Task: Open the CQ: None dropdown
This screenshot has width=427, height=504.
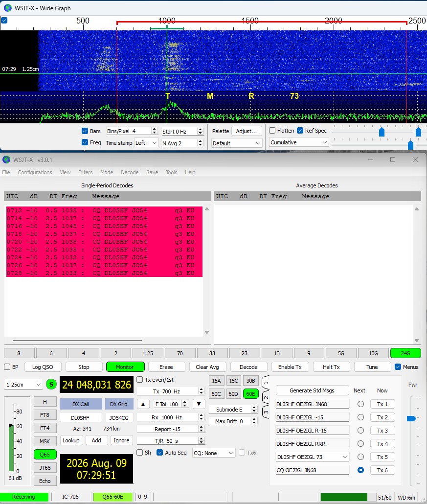Action: click(x=214, y=453)
